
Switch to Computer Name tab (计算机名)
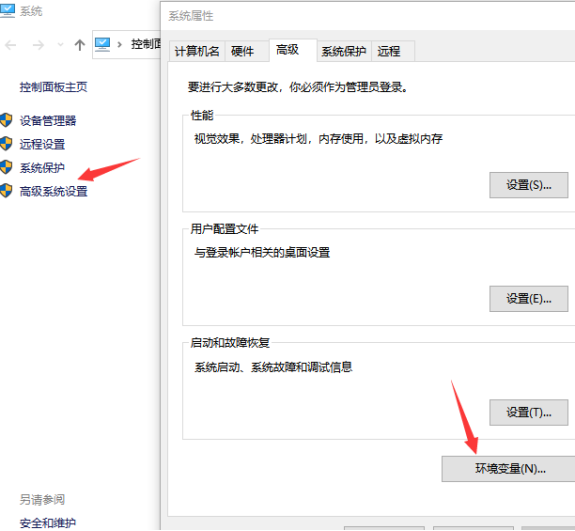(197, 51)
